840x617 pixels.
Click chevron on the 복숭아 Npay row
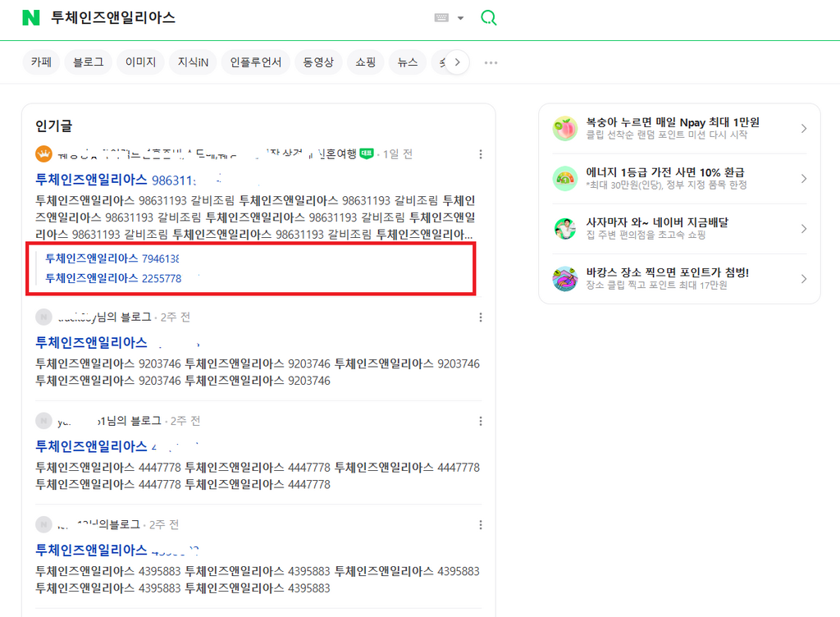pos(804,129)
